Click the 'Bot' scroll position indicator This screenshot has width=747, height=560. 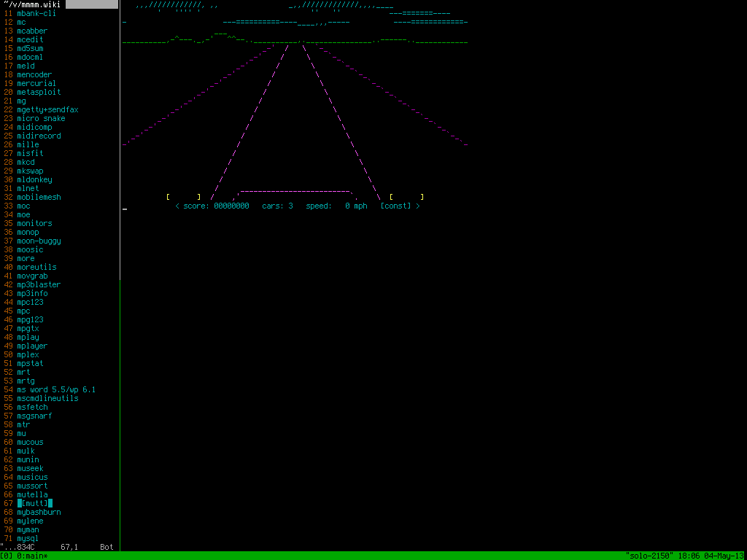coord(107,547)
